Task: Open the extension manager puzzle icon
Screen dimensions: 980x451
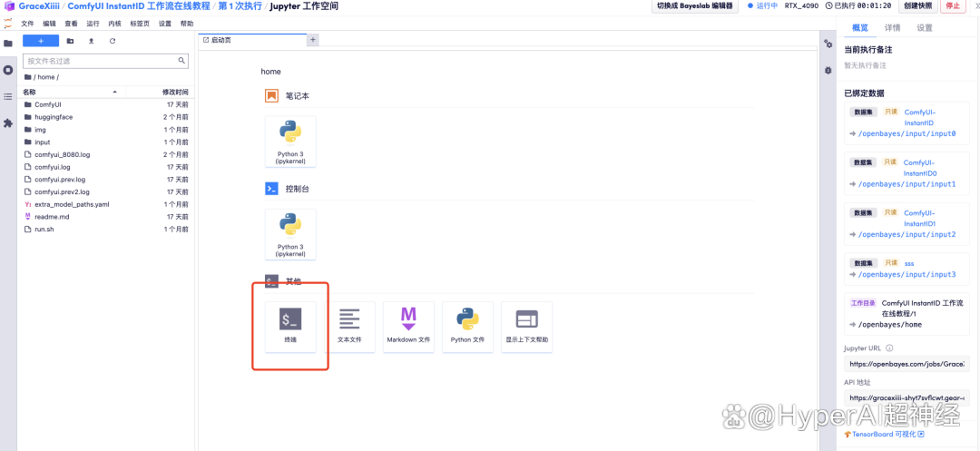Action: 8,123
